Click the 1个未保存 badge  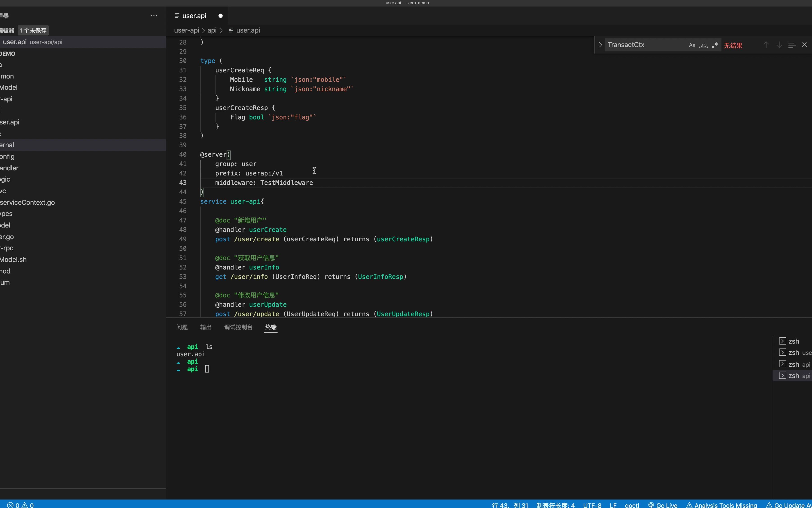[x=33, y=31]
